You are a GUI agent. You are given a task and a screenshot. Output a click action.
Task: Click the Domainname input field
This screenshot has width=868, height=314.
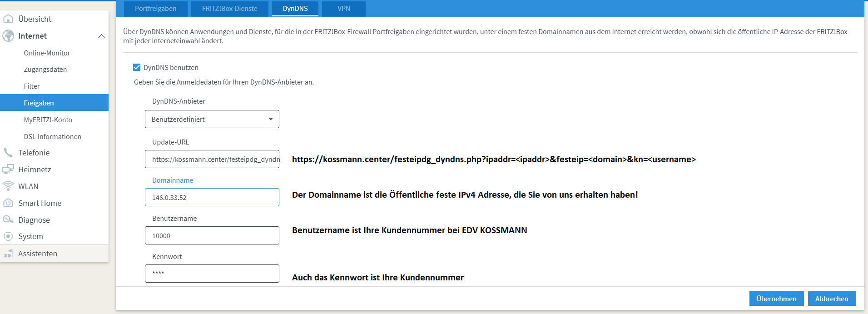(x=212, y=197)
